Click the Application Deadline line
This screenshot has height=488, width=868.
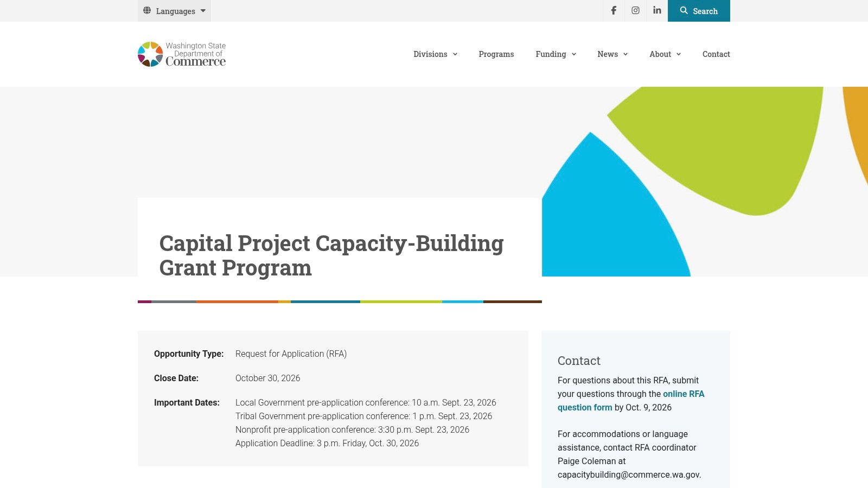tap(327, 443)
